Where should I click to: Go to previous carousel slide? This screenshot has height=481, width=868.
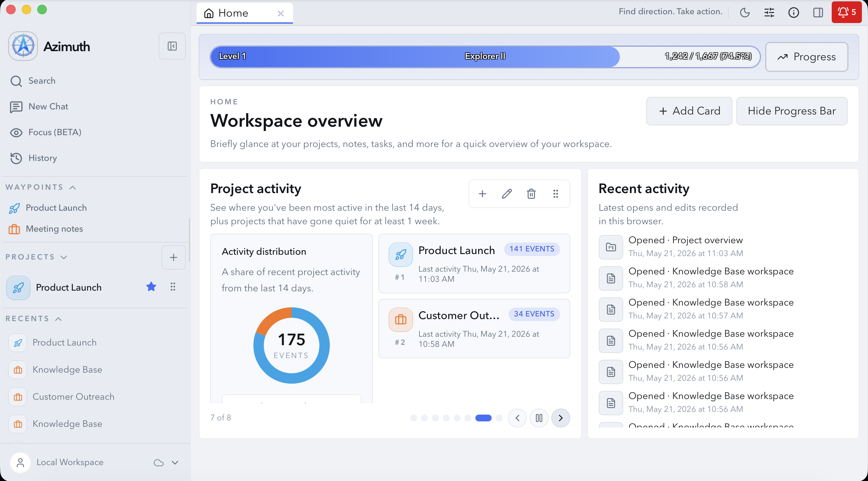517,418
